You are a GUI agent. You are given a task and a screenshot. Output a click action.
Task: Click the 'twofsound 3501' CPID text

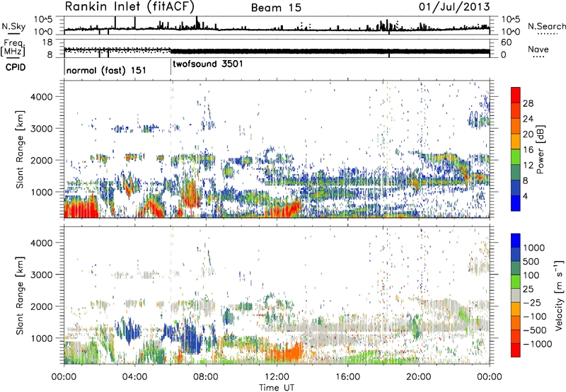[208, 64]
